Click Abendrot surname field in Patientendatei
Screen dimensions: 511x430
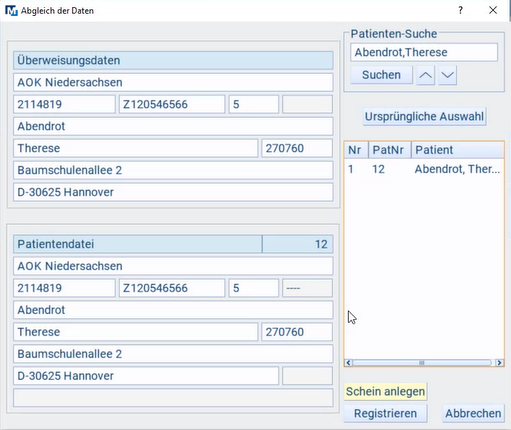(x=173, y=310)
